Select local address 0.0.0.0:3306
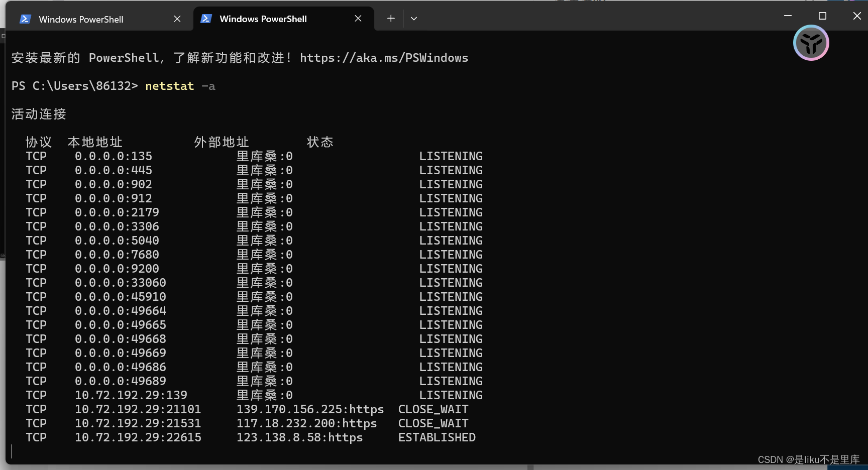The height and width of the screenshot is (470, 868). tap(117, 227)
